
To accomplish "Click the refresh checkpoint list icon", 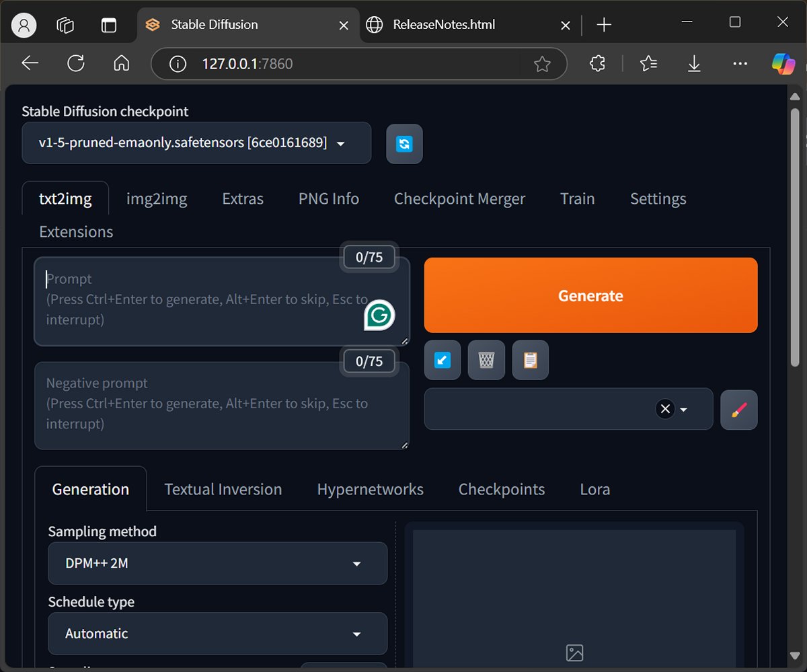I will pos(404,144).
